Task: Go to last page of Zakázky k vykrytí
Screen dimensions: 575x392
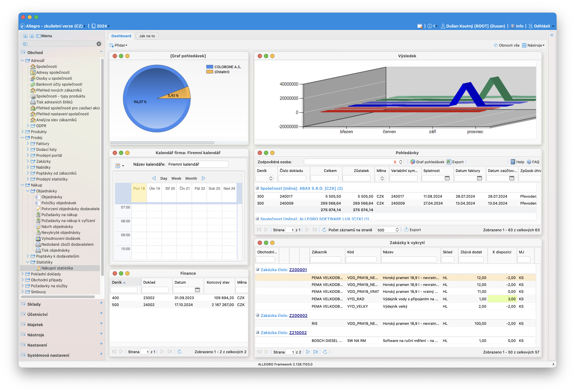Action: tap(316, 352)
